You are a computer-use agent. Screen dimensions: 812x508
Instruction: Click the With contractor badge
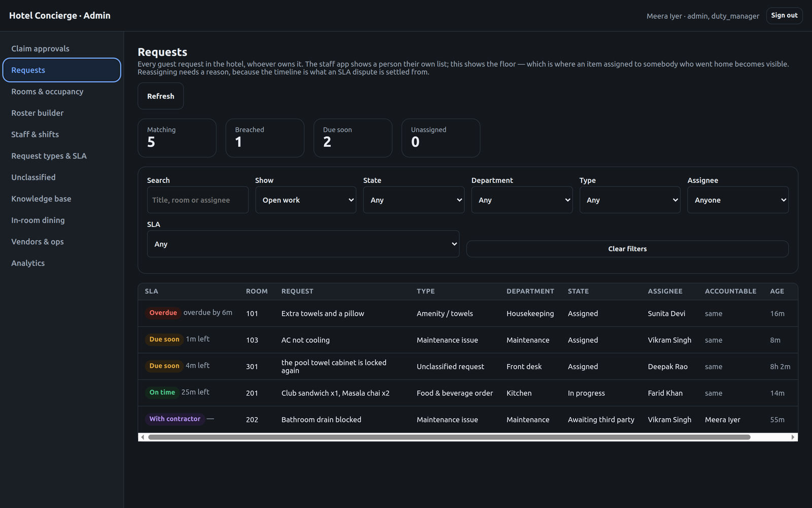point(175,419)
